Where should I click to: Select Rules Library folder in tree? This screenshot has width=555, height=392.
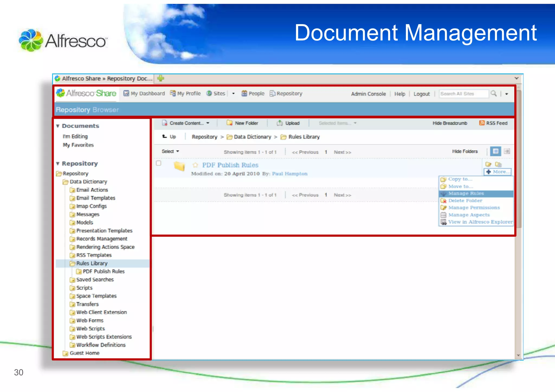(89, 263)
